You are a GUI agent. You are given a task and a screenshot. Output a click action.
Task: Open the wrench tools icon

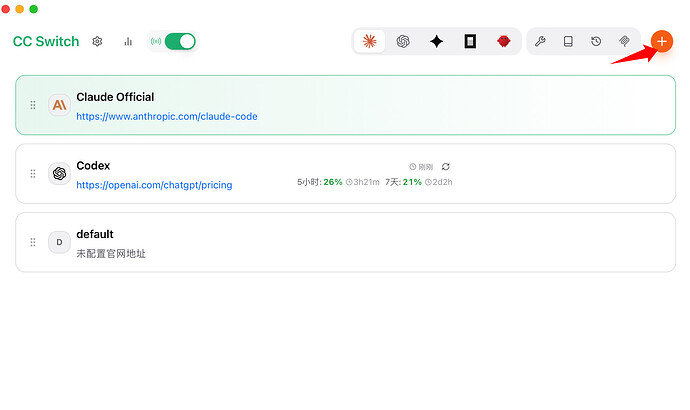[540, 41]
